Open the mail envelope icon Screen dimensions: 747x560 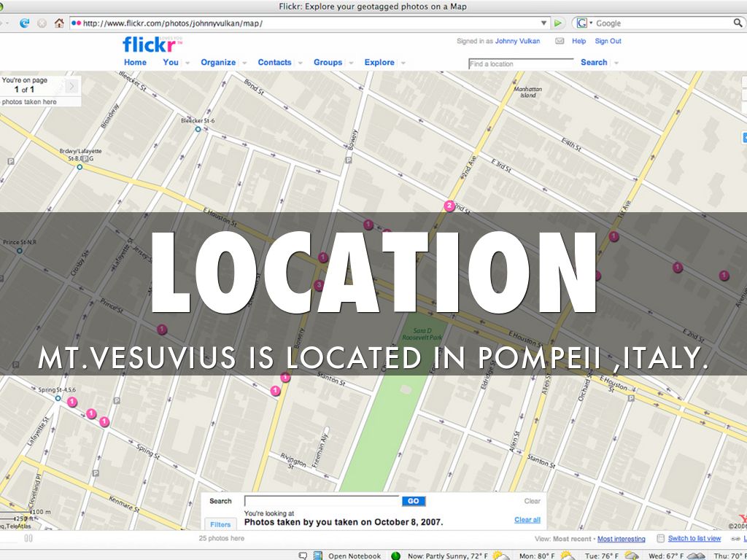tap(560, 42)
